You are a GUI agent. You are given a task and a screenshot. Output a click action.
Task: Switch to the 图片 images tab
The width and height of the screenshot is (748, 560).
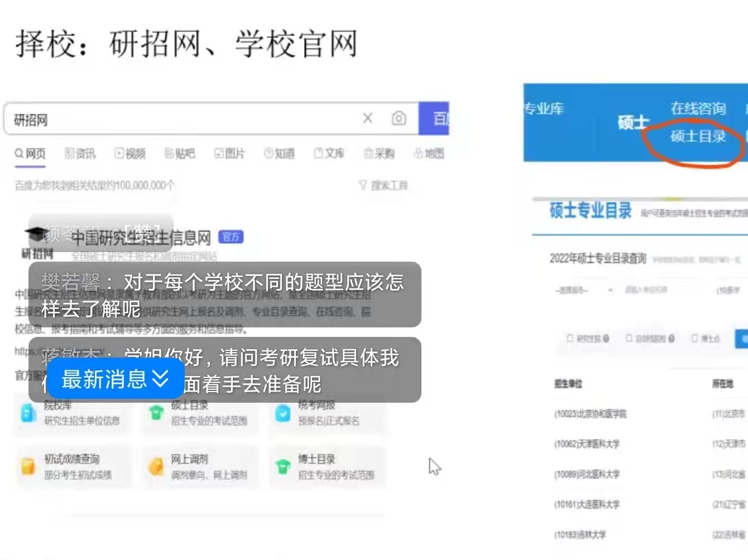(x=230, y=153)
